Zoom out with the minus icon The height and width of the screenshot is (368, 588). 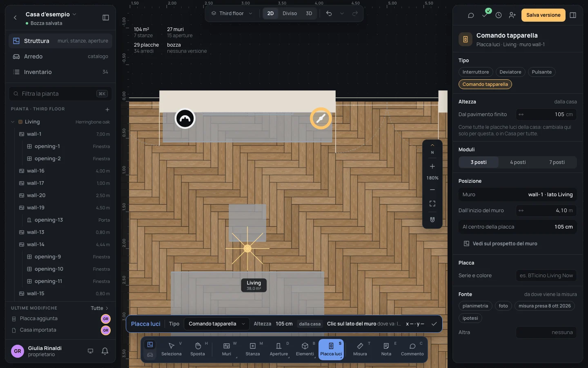[x=432, y=190]
